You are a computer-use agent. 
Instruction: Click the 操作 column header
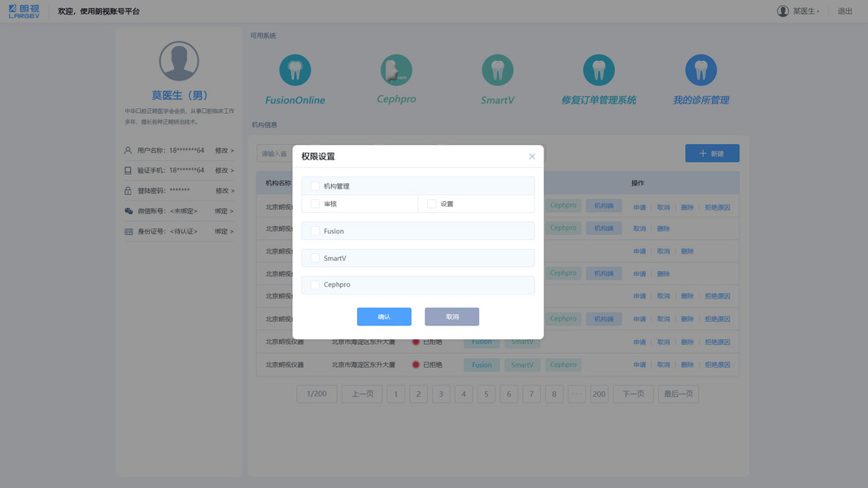tap(638, 183)
